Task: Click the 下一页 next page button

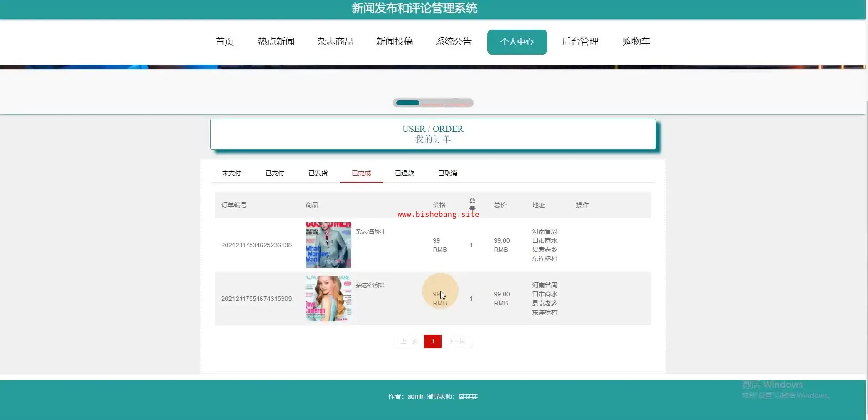Action: pos(457,341)
